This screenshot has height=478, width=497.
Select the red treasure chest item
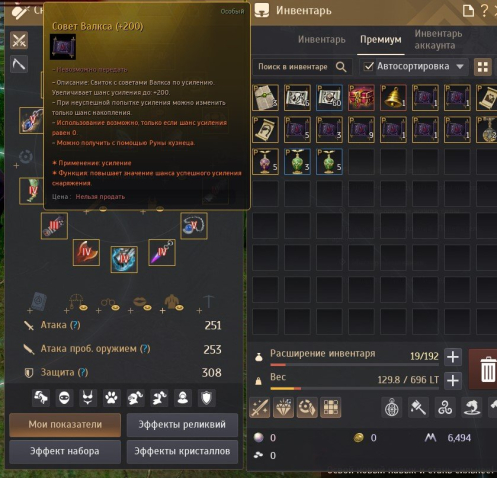point(361,97)
